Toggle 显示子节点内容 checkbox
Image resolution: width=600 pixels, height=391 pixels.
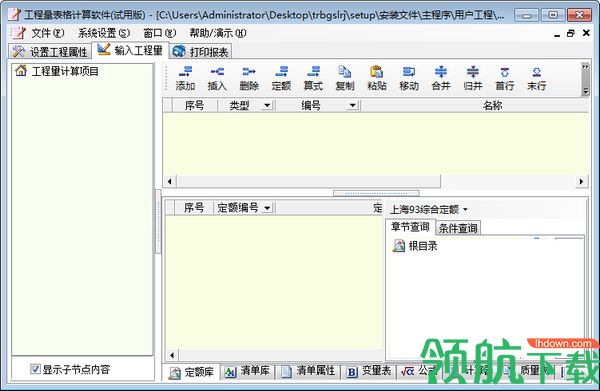pyautogui.click(x=35, y=369)
